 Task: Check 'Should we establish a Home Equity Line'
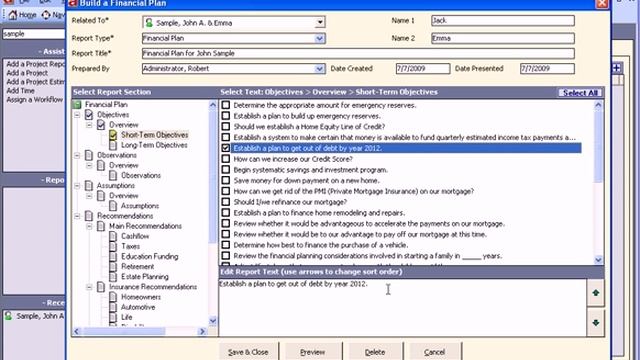[x=225, y=127]
